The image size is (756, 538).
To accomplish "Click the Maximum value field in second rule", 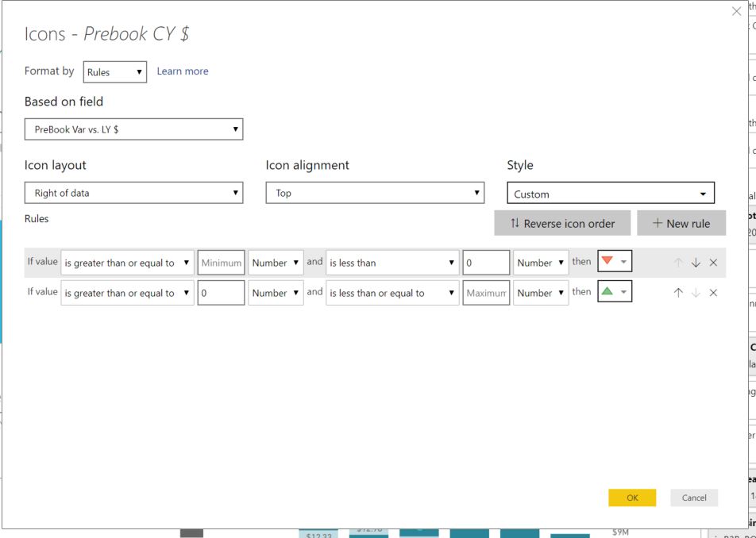I will coord(486,292).
